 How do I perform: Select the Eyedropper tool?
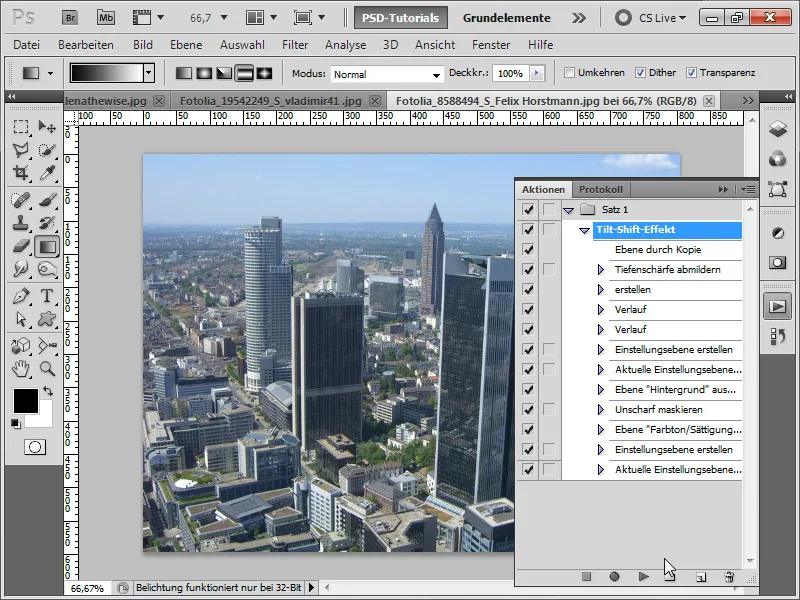47,172
